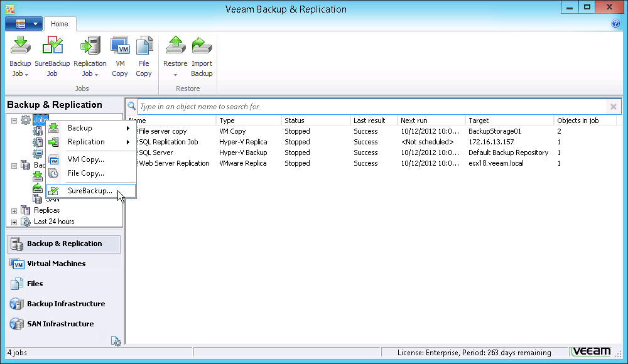This screenshot has width=628, height=364.
Task: Click the Virtual Machines view icon
Action: [x=17, y=264]
